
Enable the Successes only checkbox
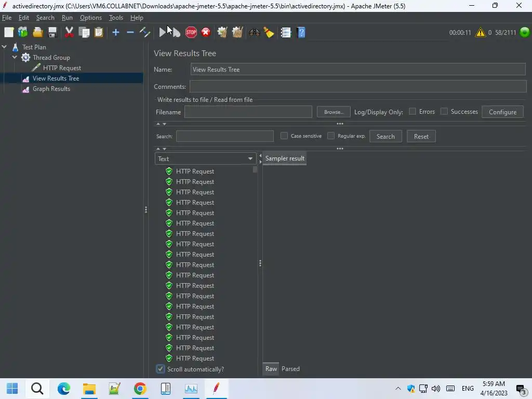coord(444,111)
